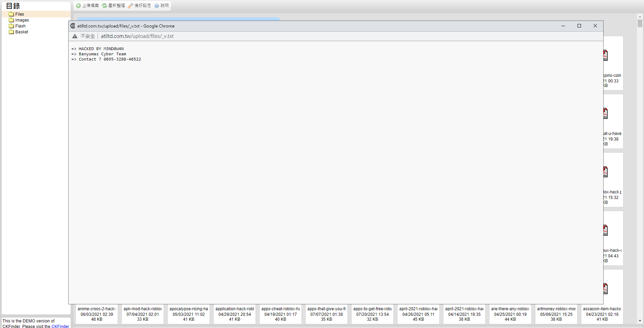Click the CKFinder link in demo notice
Viewport: 644px width, 328px height.
point(60,326)
